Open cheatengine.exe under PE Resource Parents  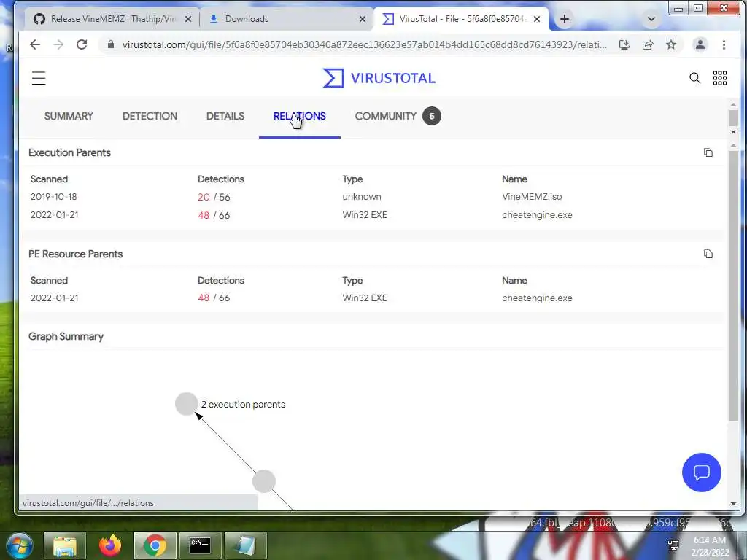click(537, 298)
